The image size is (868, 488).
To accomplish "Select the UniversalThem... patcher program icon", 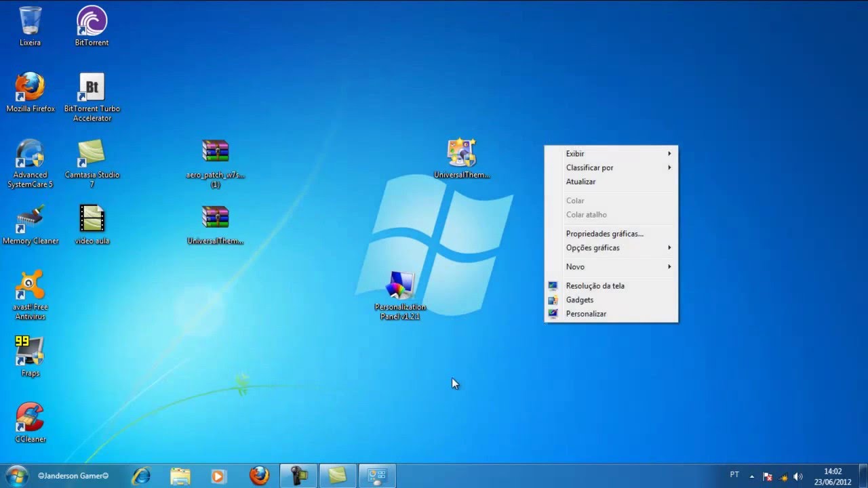I will tap(462, 159).
